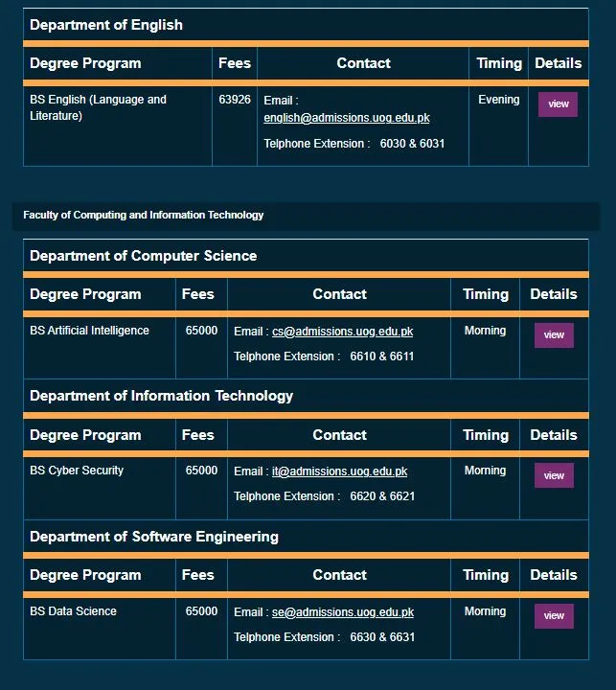Click Details header in Information Technology table
The height and width of the screenshot is (690, 616).
tap(554, 435)
